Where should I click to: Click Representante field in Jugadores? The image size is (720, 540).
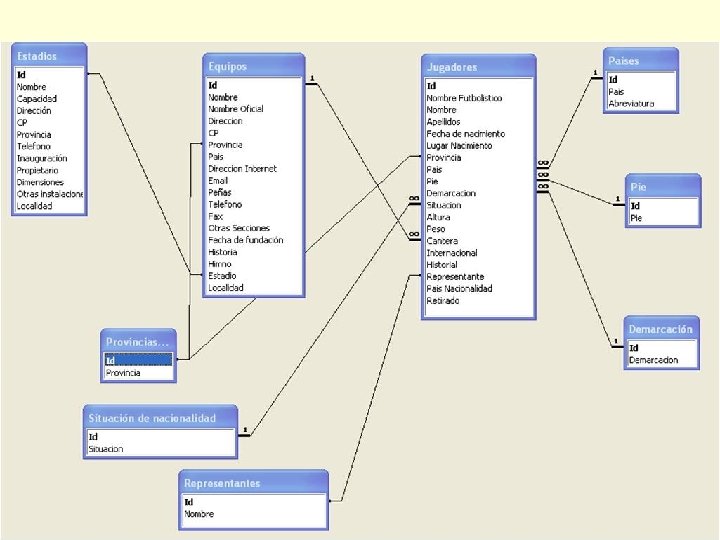(x=455, y=276)
